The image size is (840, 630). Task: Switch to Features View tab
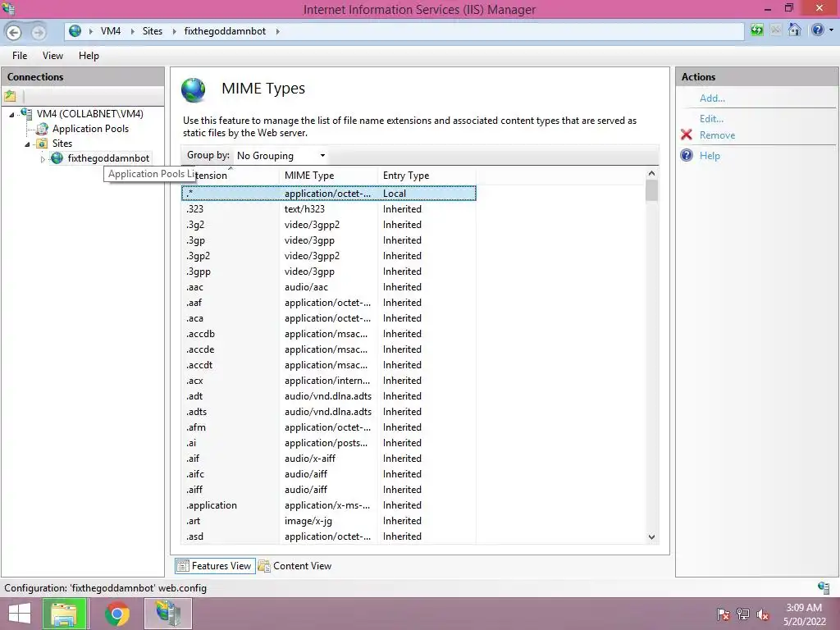pyautogui.click(x=215, y=566)
